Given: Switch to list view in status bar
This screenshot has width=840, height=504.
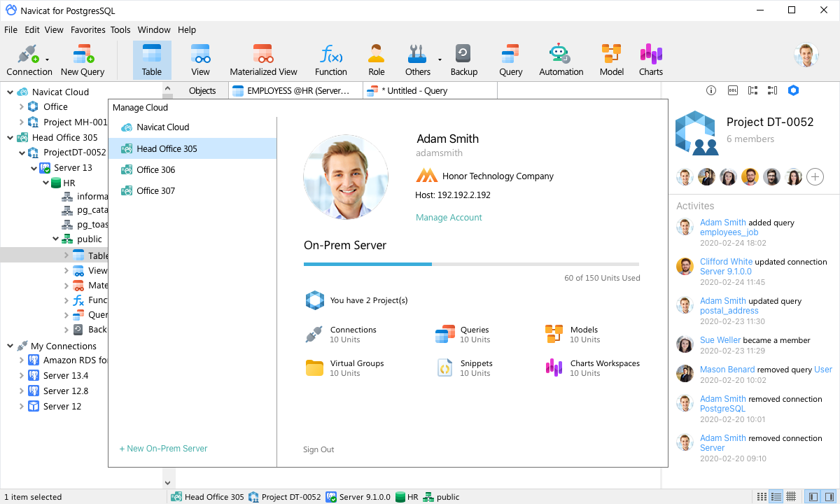Looking at the screenshot, I should 776,497.
